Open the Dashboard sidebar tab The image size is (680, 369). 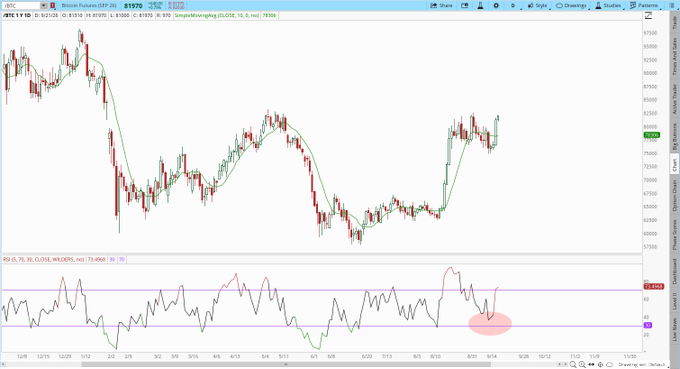click(674, 271)
